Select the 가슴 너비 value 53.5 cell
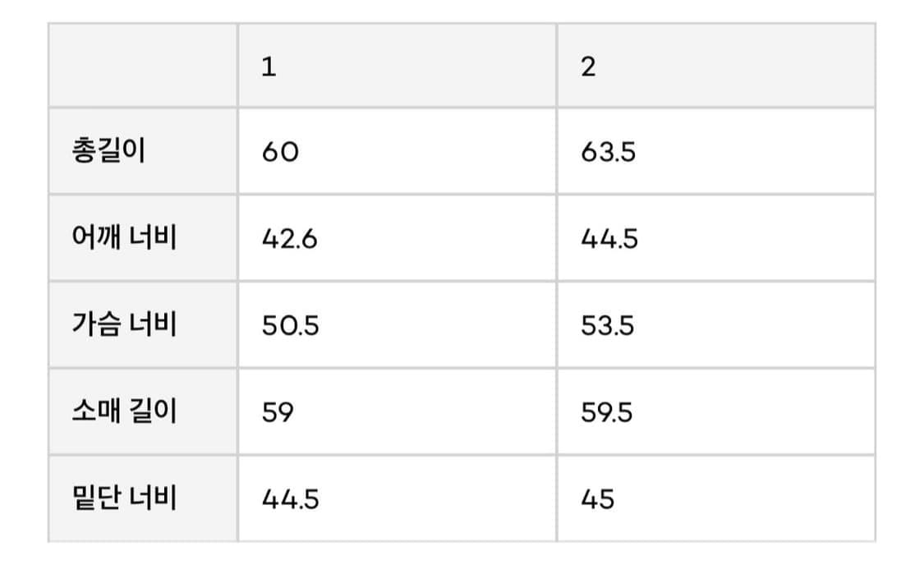The width and height of the screenshot is (924, 574). pos(716,324)
